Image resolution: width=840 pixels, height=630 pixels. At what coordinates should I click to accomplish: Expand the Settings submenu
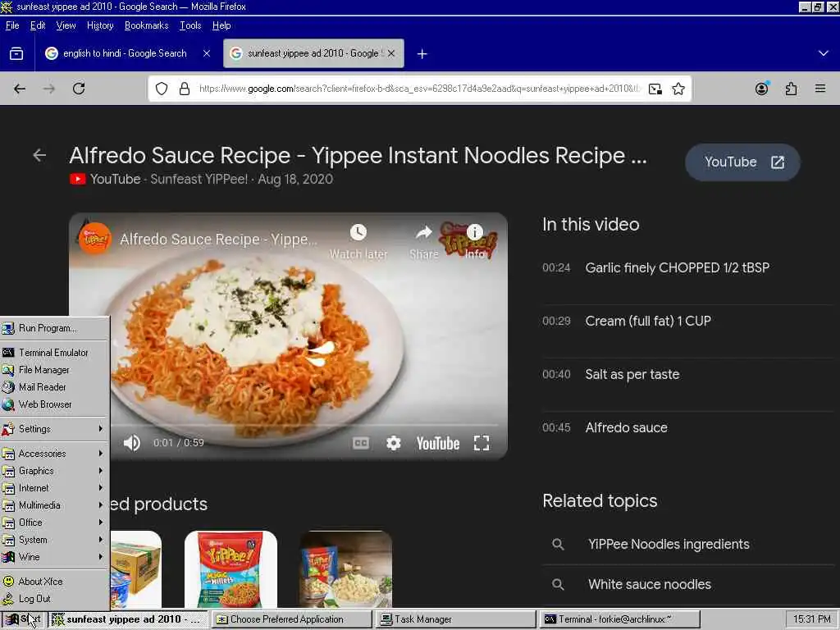[55, 428]
